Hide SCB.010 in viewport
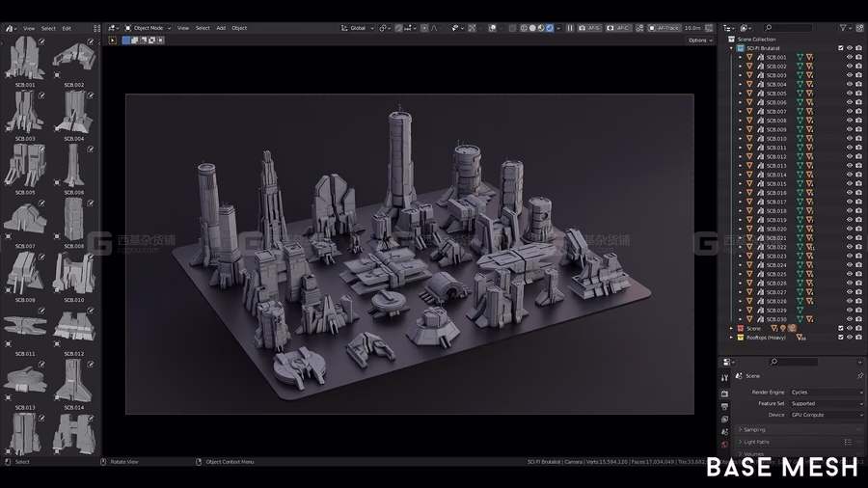Image resolution: width=868 pixels, height=488 pixels. 849,138
